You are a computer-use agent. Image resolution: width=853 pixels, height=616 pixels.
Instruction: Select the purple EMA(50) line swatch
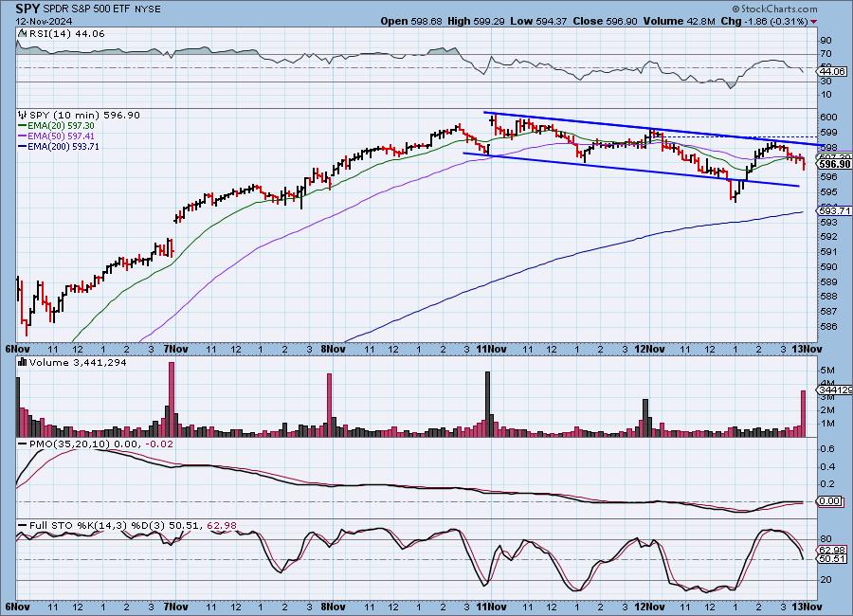coord(23,136)
